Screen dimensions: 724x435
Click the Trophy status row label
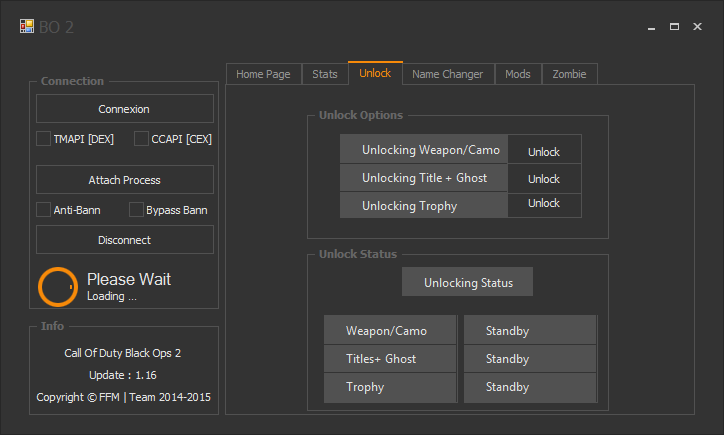pos(390,387)
